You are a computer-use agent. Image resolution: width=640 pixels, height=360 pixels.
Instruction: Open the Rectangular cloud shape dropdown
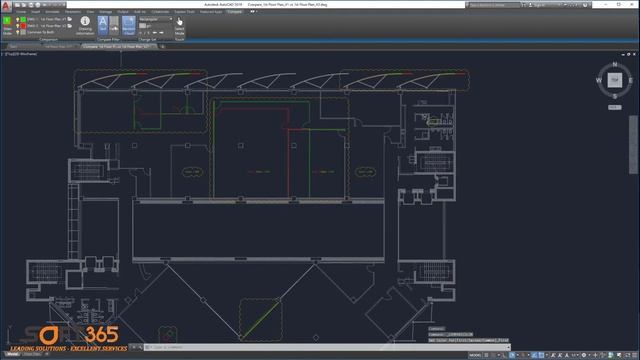(x=156, y=19)
